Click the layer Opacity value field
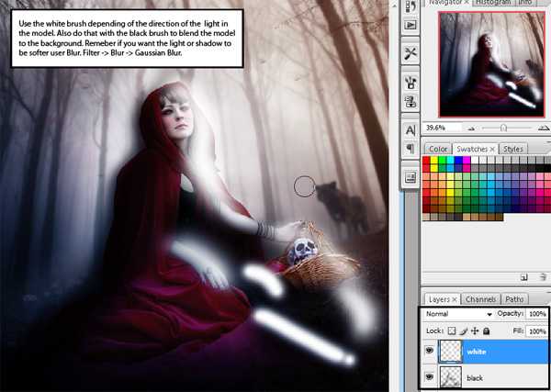Viewport: 551px width, 392px height. click(x=535, y=314)
